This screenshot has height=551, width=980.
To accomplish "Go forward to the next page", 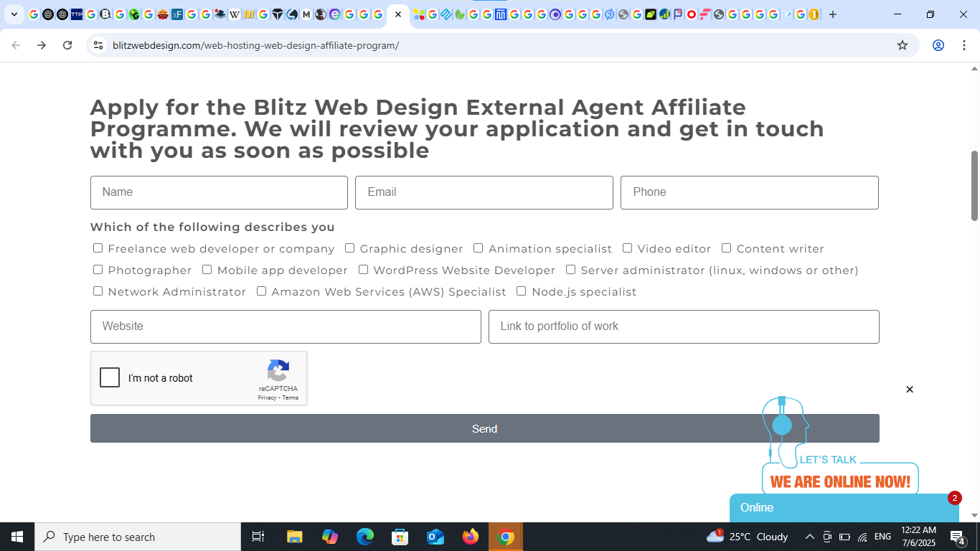I will click(x=42, y=45).
